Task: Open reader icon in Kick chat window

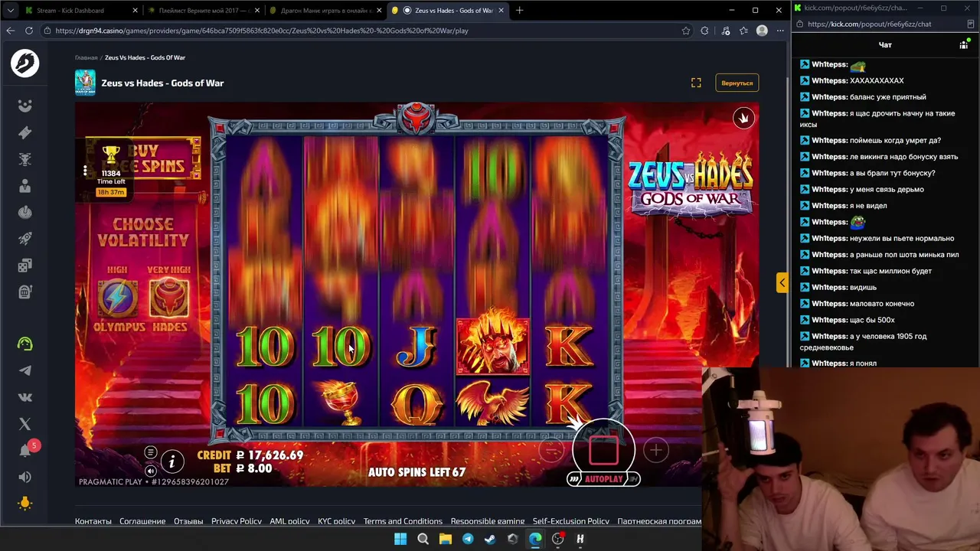Action: click(971, 24)
